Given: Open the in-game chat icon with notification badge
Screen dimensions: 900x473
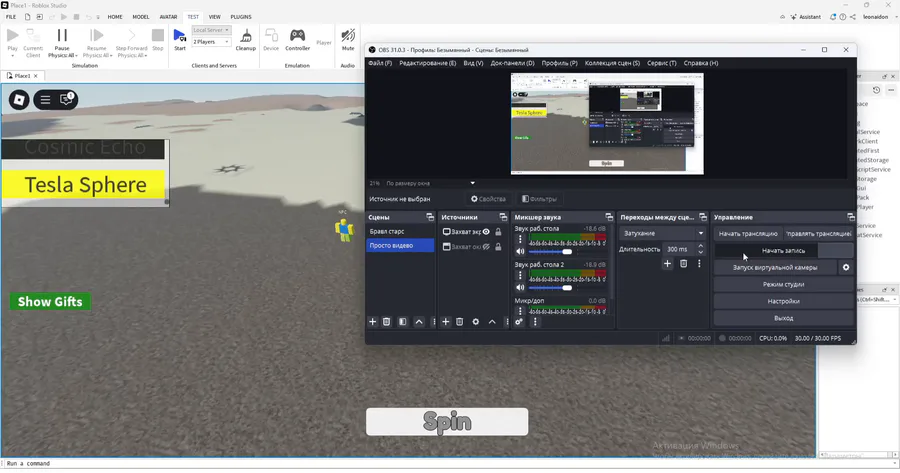Looking at the screenshot, I should tap(67, 99).
